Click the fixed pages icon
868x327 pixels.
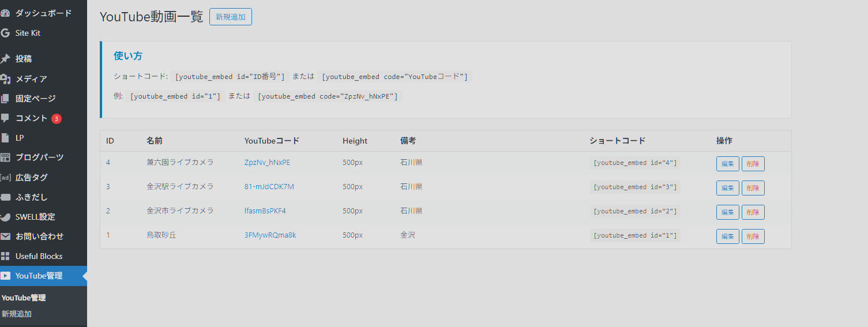pos(5,99)
